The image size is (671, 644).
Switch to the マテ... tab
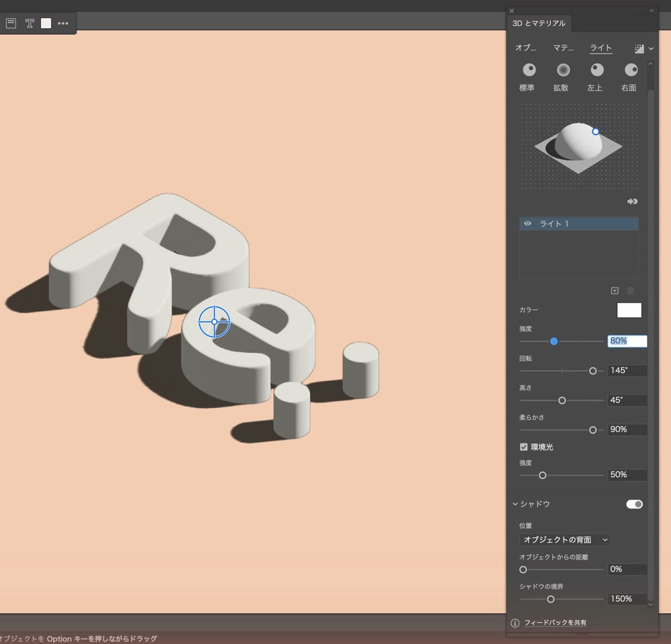point(563,48)
